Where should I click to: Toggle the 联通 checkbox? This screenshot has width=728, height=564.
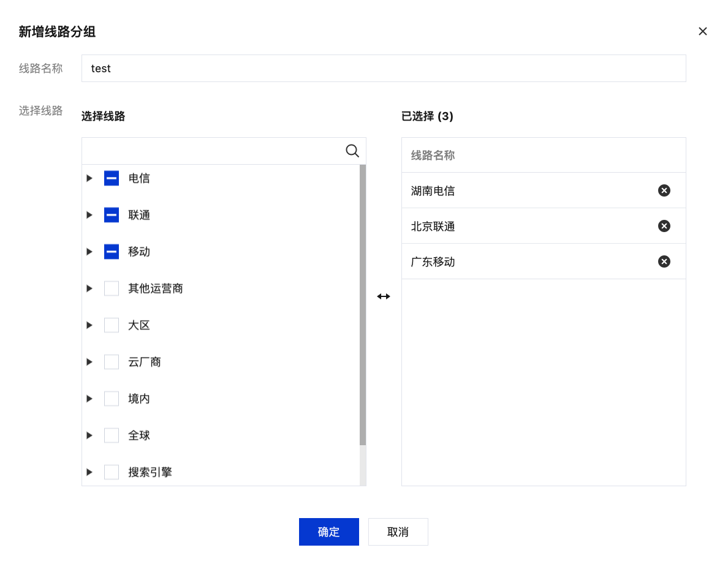coord(112,215)
